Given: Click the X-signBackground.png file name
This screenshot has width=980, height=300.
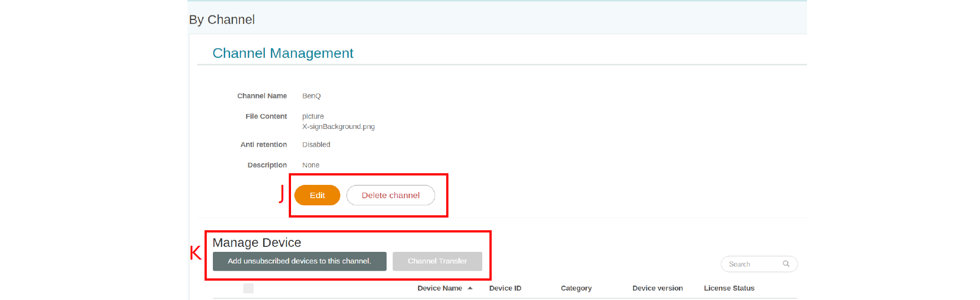Looking at the screenshot, I should [338, 127].
